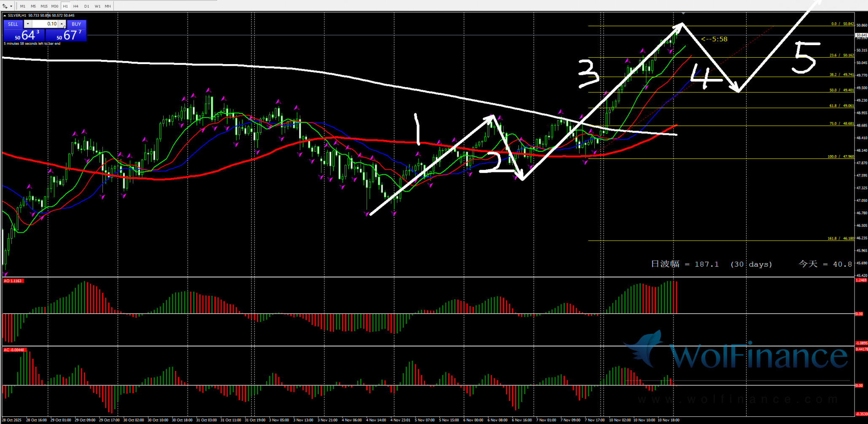Switch to the M1 timeframe
The width and height of the screenshot is (868, 424).
click(x=23, y=6)
